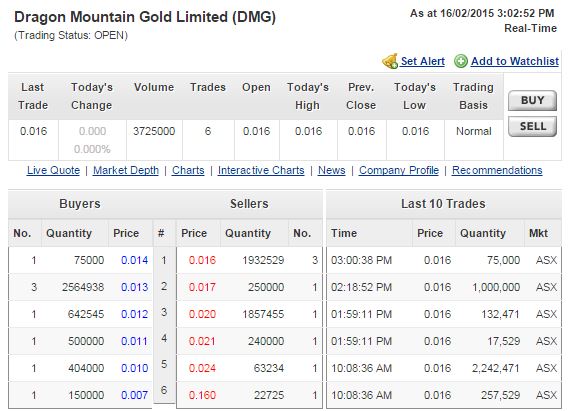Click the BUY button
This screenshot has height=411, width=568.
(x=532, y=100)
